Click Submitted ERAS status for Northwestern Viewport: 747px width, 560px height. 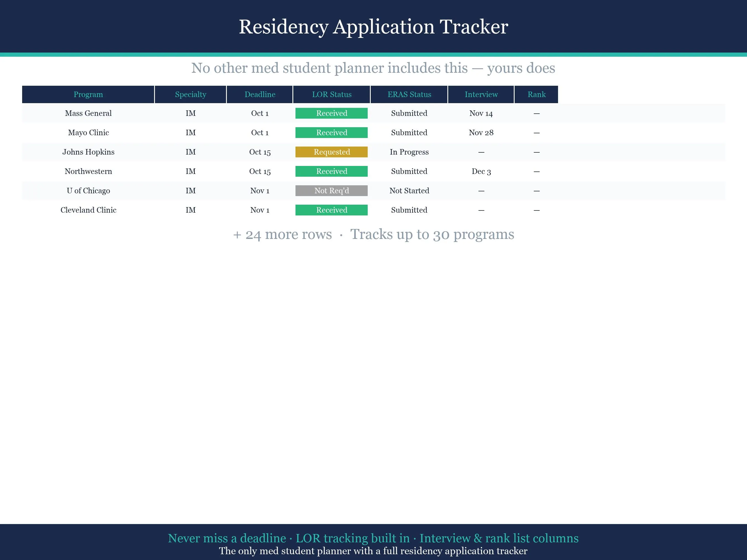tap(409, 171)
